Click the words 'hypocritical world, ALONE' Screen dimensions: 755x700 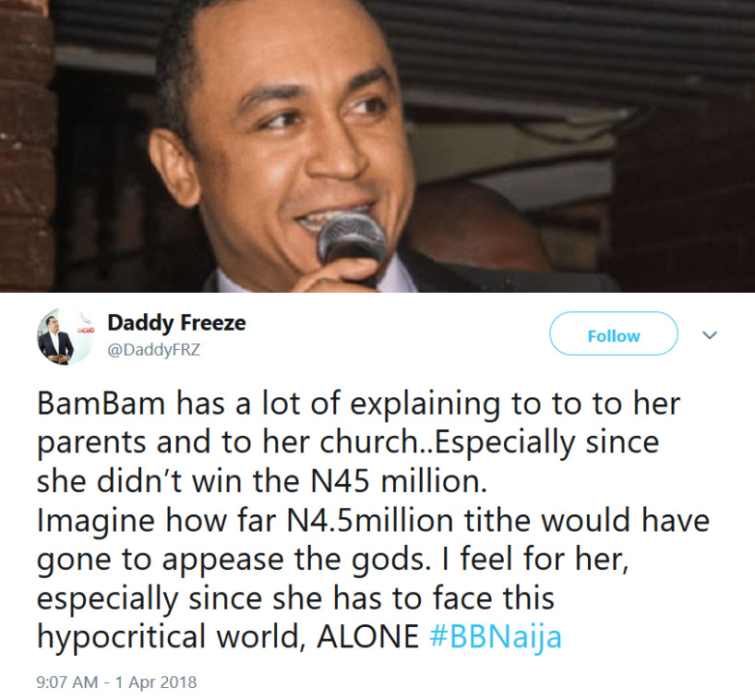point(227,638)
